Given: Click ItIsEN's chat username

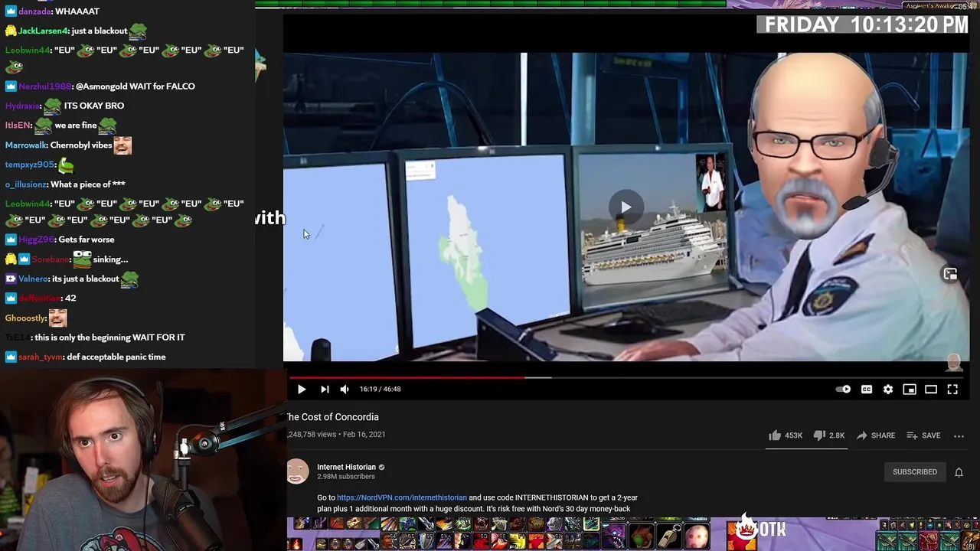Looking at the screenshot, I should (x=18, y=126).
